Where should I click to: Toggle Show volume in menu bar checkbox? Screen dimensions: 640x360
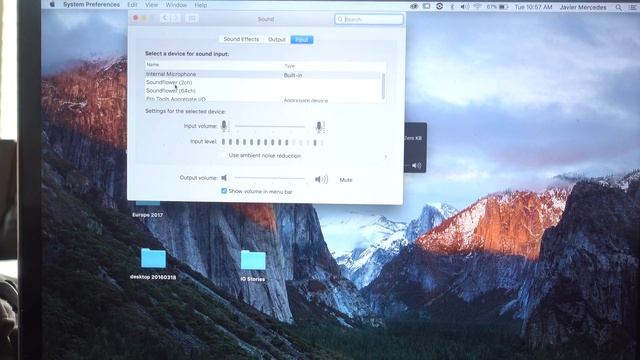[224, 191]
